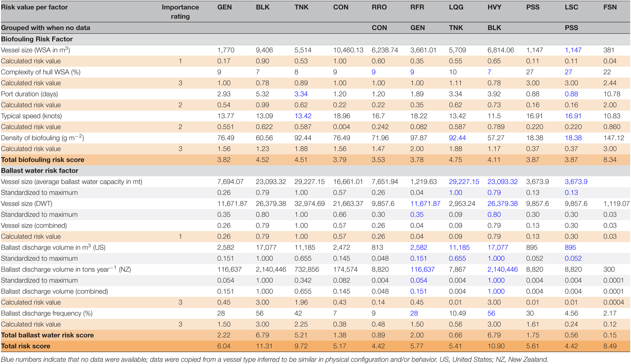
Task: Click the 'Total biofouling risk score' label
Action: [43, 160]
